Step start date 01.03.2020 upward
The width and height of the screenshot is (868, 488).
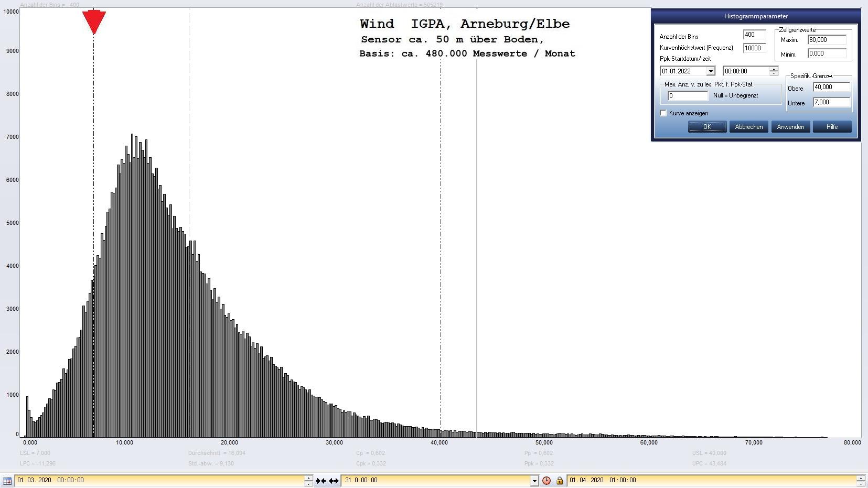click(308, 478)
